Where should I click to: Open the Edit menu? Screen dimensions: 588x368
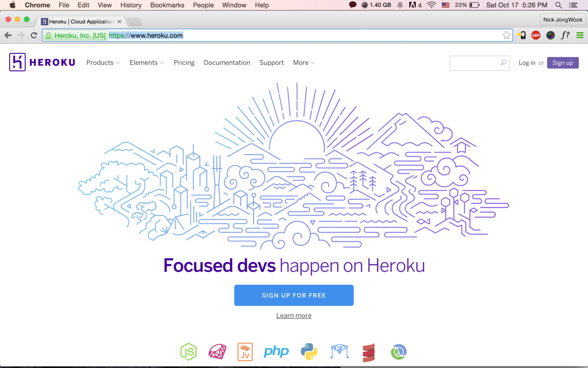(83, 5)
